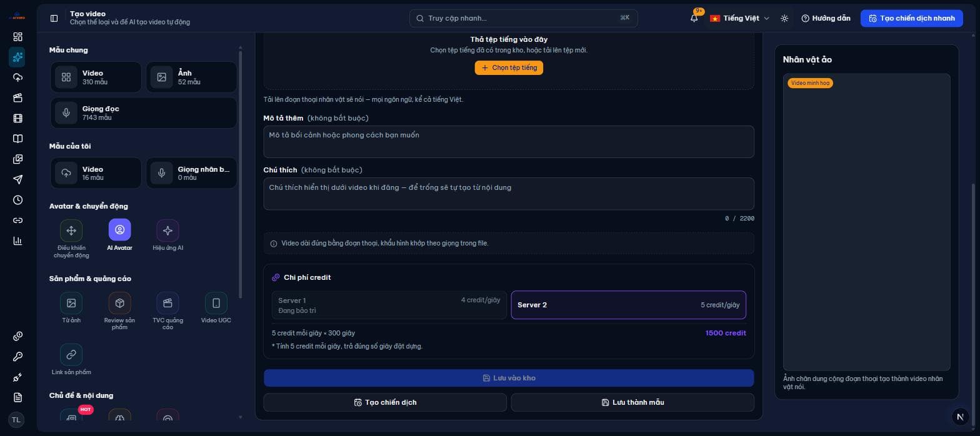Open the film strip icon in the left rail

click(x=17, y=118)
